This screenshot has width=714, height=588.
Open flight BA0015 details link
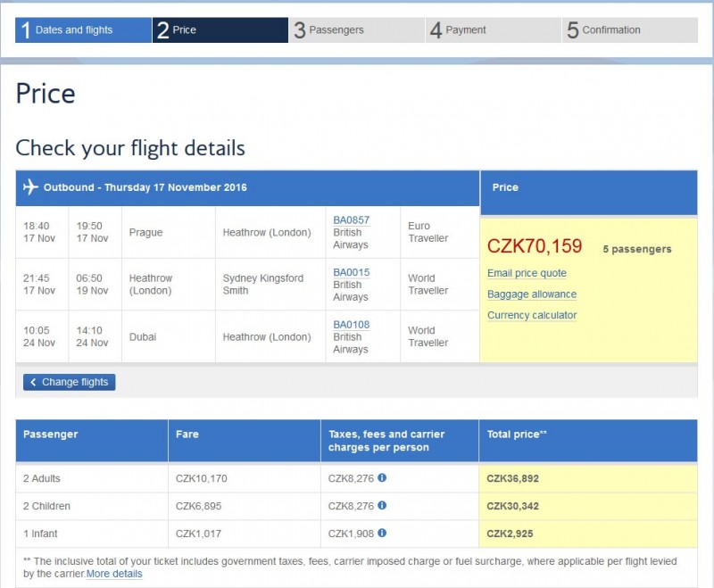coord(351,273)
